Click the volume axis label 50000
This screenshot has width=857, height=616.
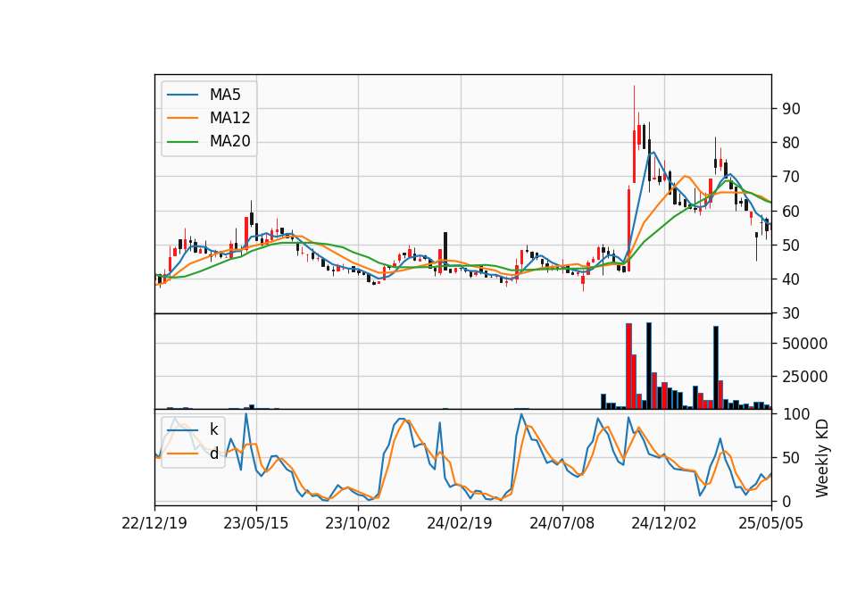click(x=805, y=344)
